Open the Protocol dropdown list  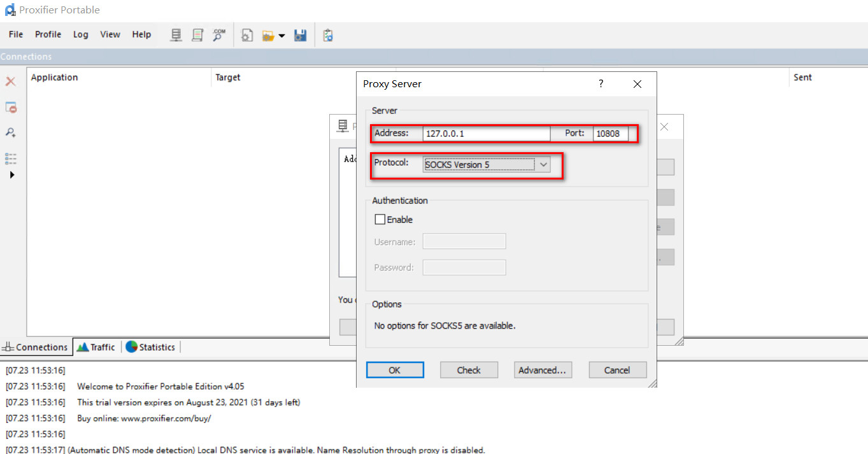pos(543,164)
